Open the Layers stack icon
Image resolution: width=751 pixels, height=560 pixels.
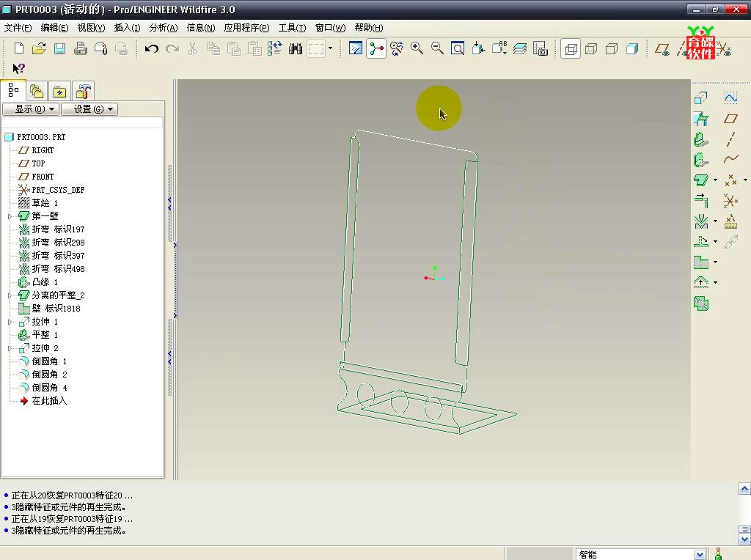pos(520,48)
